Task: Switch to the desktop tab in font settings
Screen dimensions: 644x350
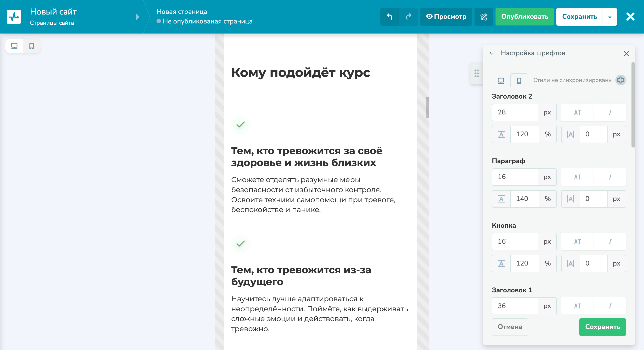Action: tap(500, 80)
